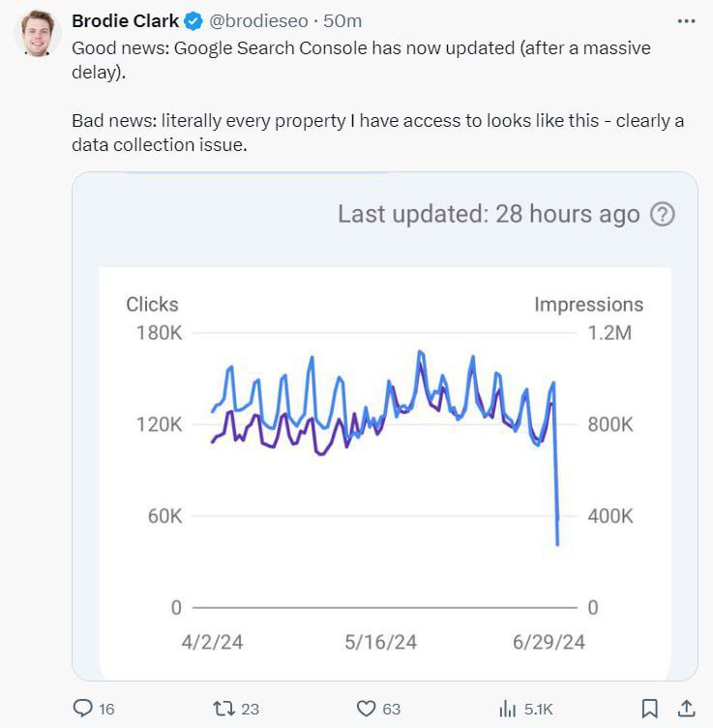Viewport: 713px width, 728px height.
Task: Open the three-dot more options menu
Action: tap(686, 20)
